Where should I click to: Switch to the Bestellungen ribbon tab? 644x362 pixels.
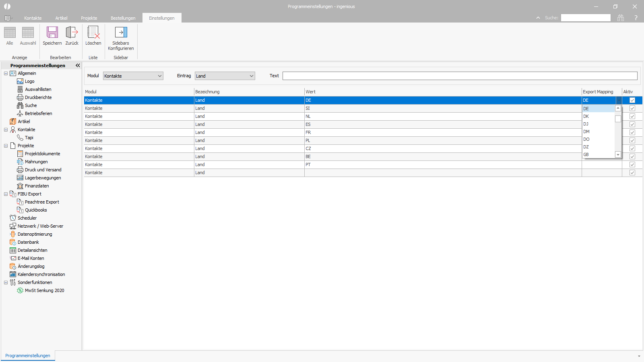[123, 18]
